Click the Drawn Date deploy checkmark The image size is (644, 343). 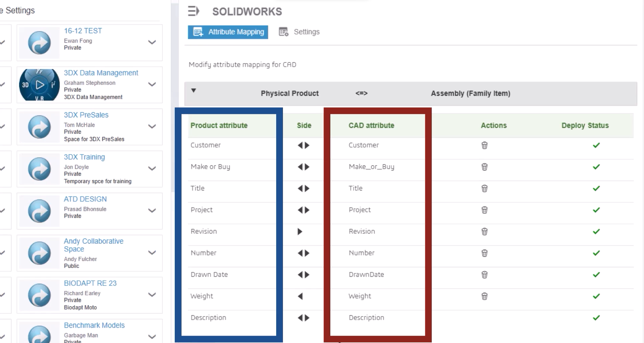click(596, 275)
